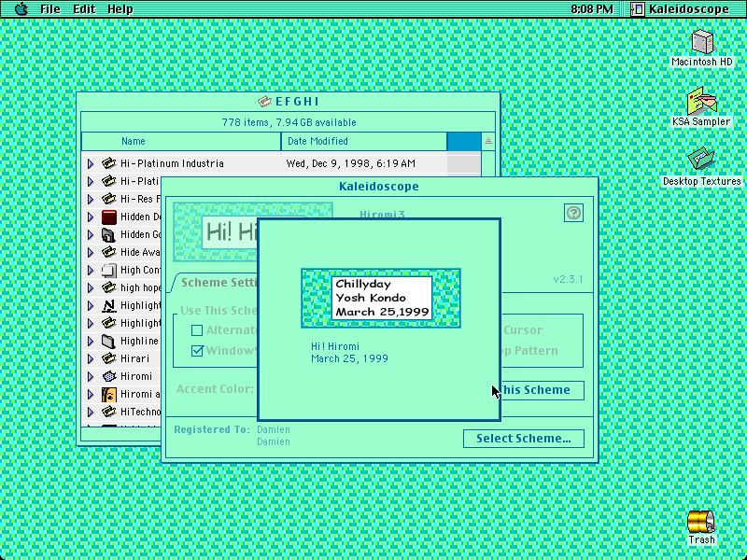The image size is (747, 560).
Task: Switch to the Scheme Settings tab
Action: tap(219, 283)
